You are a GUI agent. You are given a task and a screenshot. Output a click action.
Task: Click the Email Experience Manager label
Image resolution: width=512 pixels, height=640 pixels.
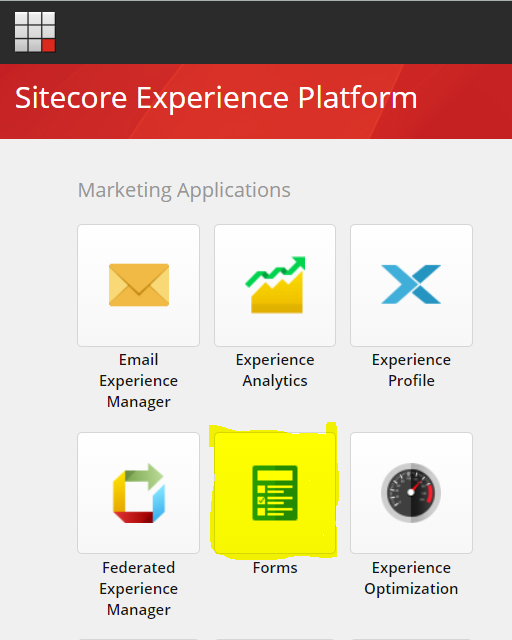[138, 381]
